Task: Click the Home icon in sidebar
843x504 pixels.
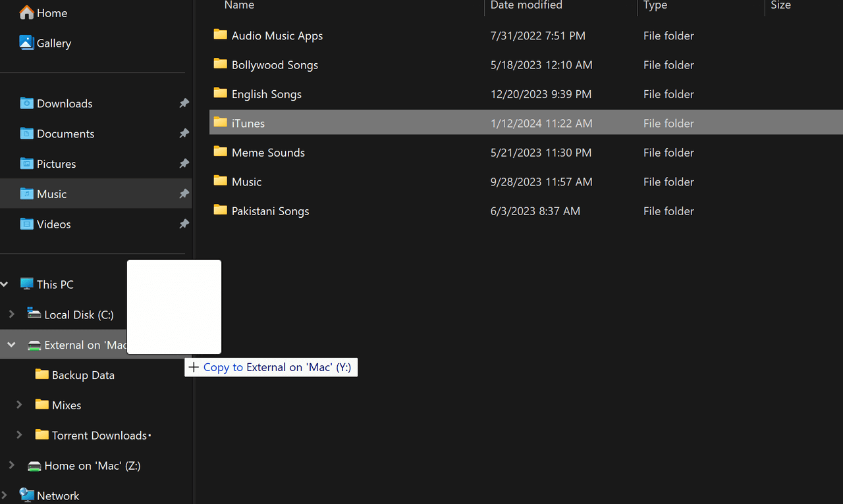Action: click(x=26, y=13)
